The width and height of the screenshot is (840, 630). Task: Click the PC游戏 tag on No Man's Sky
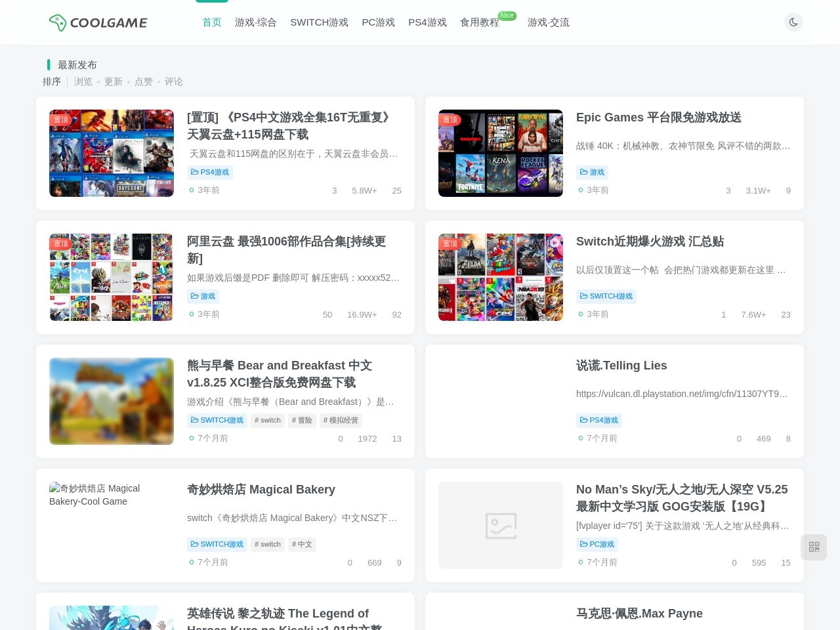597,545
